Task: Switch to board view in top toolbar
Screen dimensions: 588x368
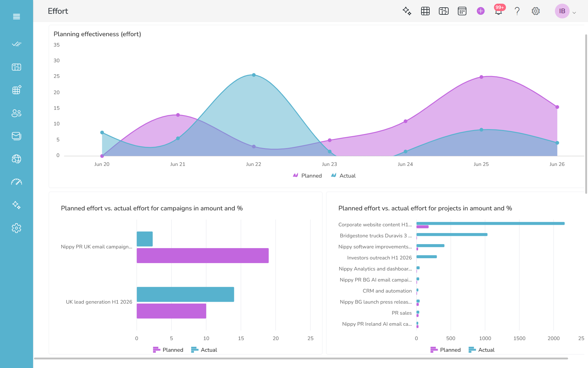Action: pos(444,11)
